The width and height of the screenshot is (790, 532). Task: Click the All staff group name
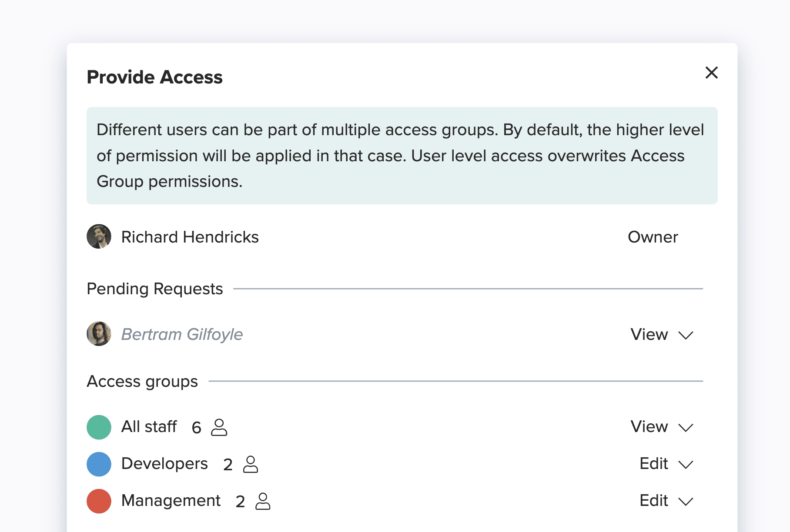149,427
